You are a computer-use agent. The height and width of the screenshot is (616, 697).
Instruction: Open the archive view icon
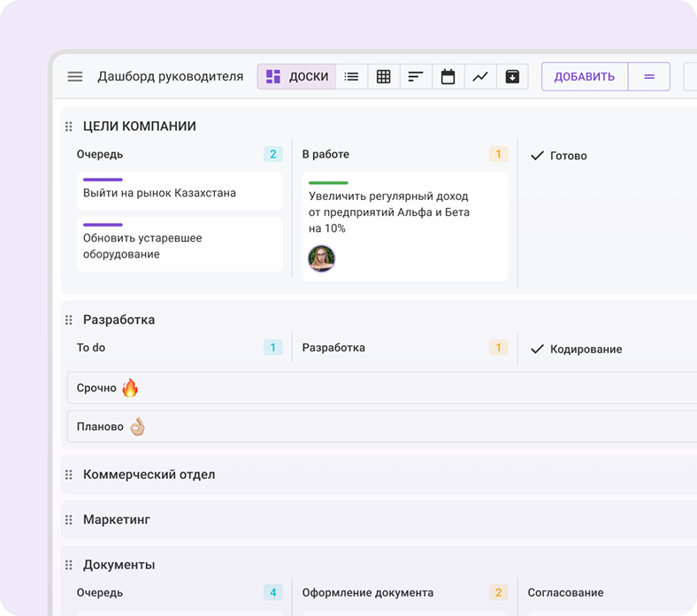click(x=512, y=77)
